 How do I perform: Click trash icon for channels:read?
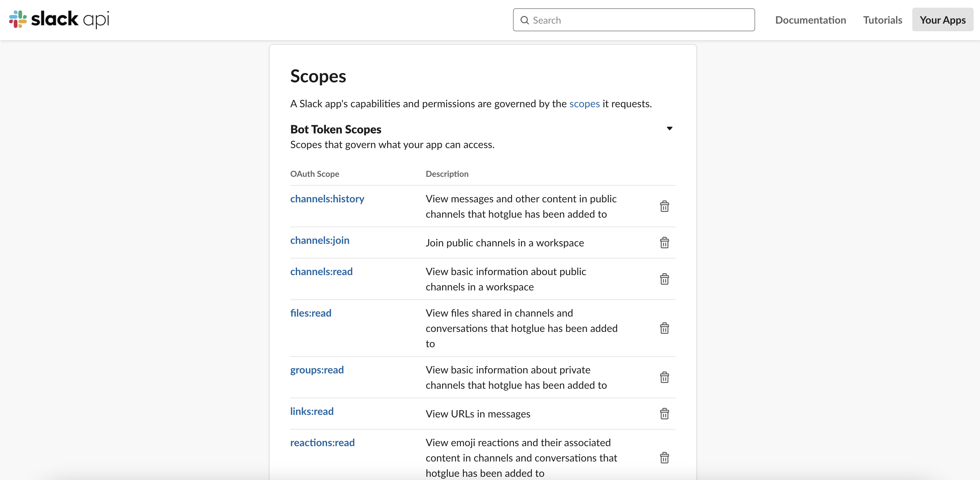[x=664, y=279]
